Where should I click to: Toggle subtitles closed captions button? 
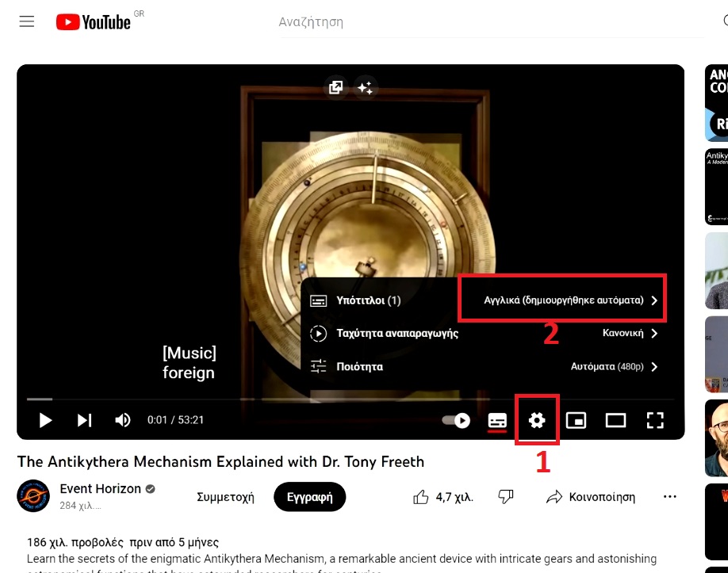pyautogui.click(x=497, y=420)
